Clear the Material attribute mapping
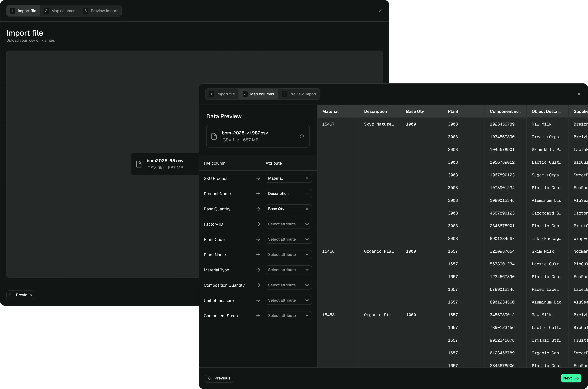The height and width of the screenshot is (389, 588). coord(307,178)
